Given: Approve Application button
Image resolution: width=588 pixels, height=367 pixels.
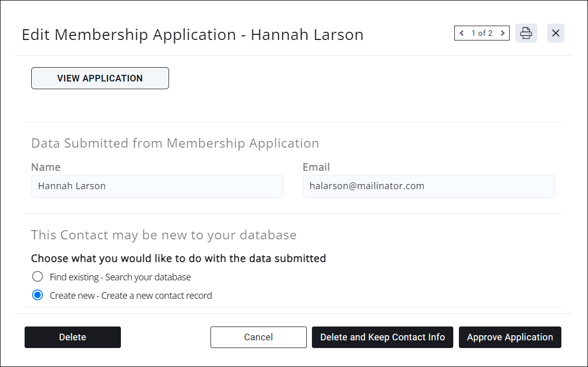Looking at the screenshot, I should pyautogui.click(x=510, y=337).
